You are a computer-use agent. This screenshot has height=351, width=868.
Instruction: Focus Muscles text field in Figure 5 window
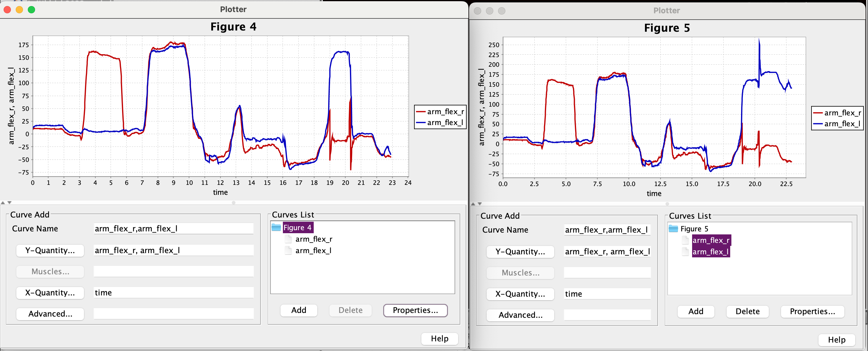coord(607,273)
